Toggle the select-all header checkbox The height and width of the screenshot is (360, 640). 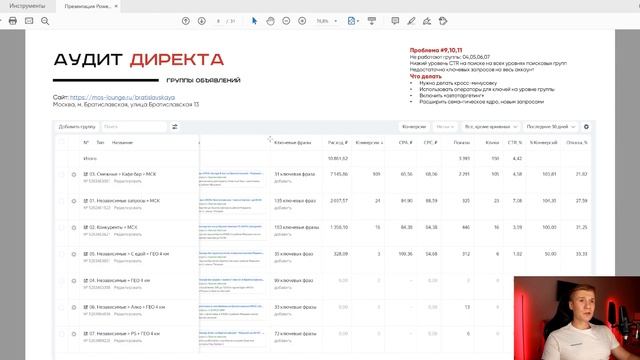62,142
